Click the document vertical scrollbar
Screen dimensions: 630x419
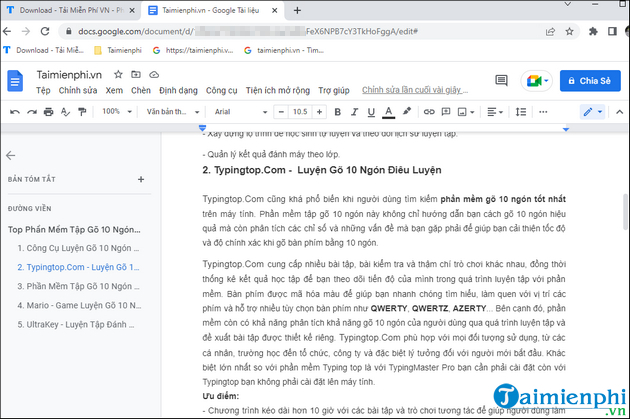pyautogui.click(x=626, y=212)
